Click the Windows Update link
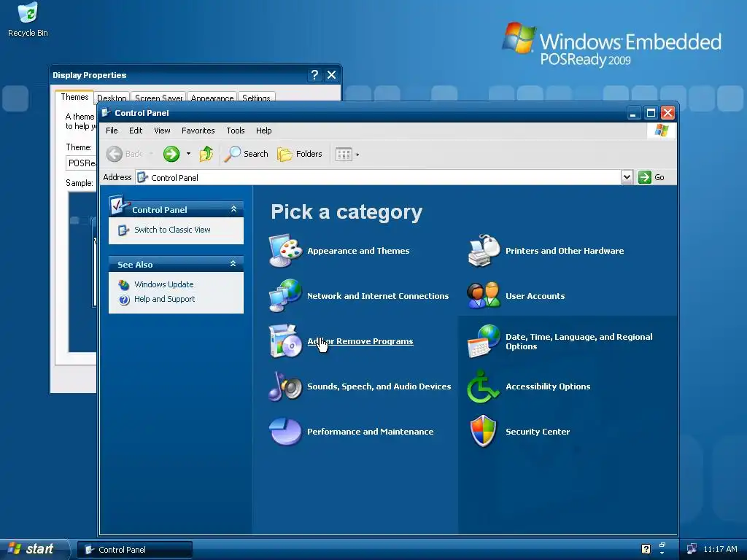 164,284
